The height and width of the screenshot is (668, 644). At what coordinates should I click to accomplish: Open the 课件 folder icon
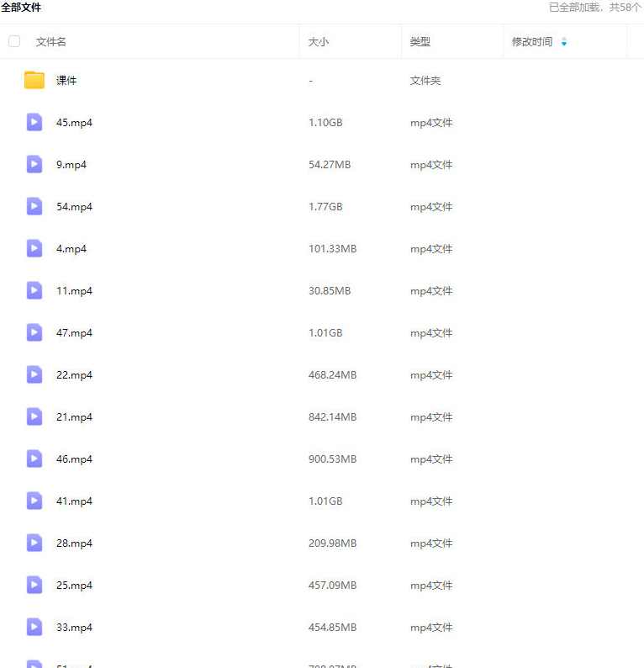[x=34, y=81]
